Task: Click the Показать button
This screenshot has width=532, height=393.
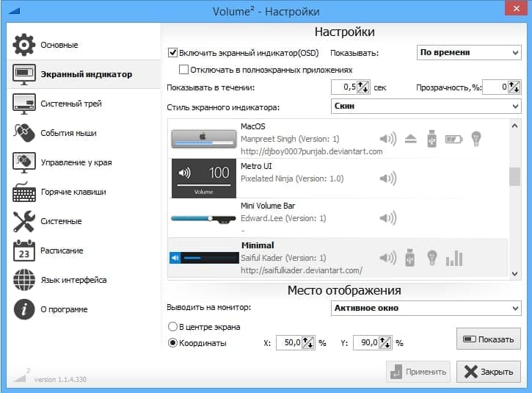Action: (x=489, y=339)
